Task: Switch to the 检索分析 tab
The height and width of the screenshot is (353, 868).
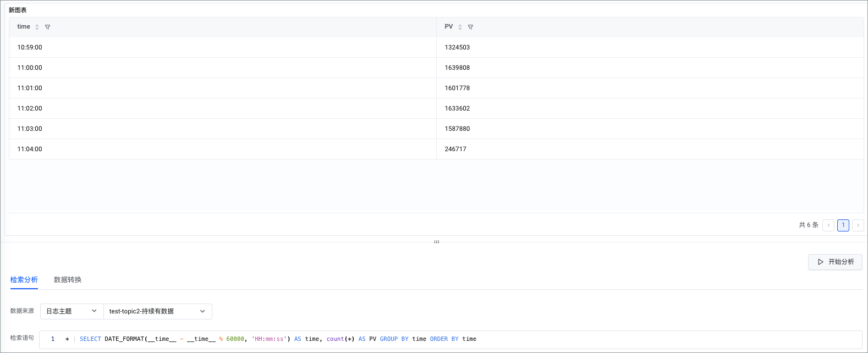Action: coord(24,280)
